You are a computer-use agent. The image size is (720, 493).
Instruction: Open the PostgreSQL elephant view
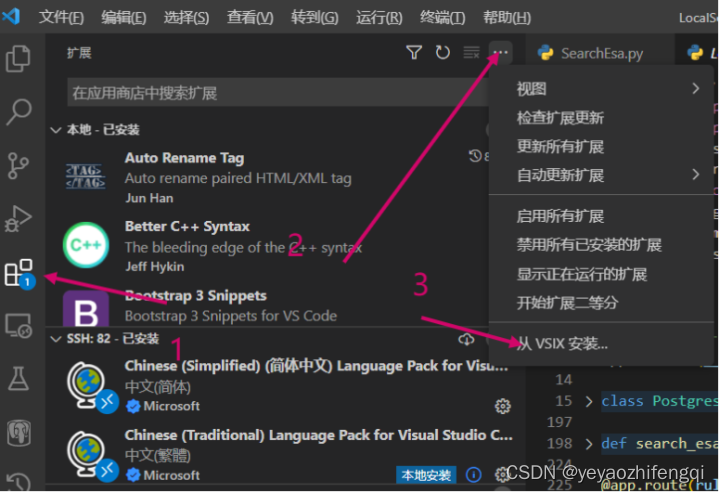pyautogui.click(x=19, y=432)
